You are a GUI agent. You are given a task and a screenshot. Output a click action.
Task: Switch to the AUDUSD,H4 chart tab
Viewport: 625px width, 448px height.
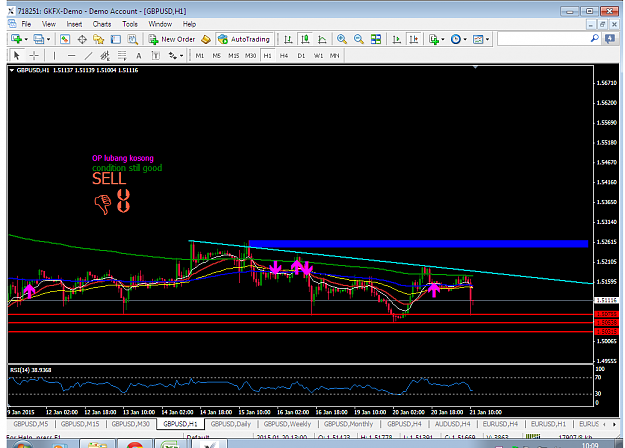[x=453, y=424]
